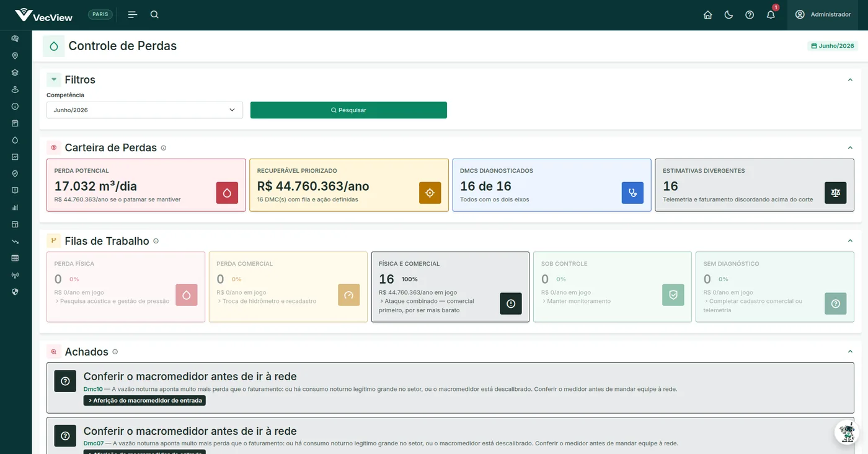The width and height of the screenshot is (868, 454).
Task: Show info tooltip for Carteira de Perdas
Action: coord(164,148)
